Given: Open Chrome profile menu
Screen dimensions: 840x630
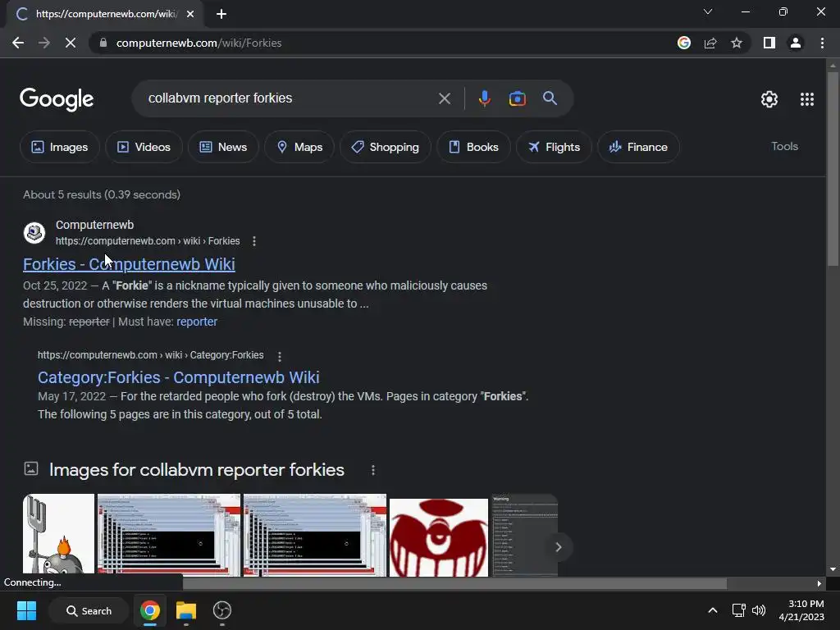Looking at the screenshot, I should click(796, 43).
